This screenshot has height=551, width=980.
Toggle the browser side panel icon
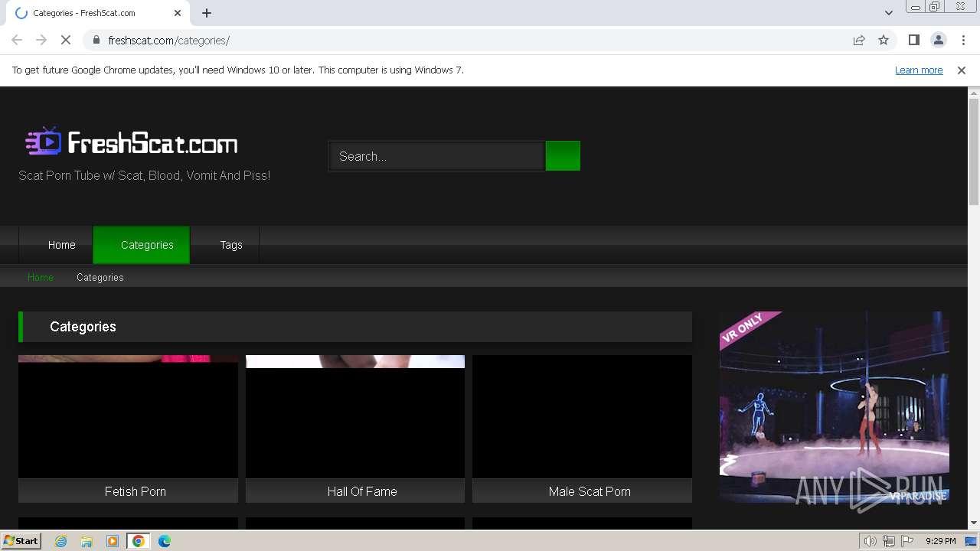tap(913, 40)
